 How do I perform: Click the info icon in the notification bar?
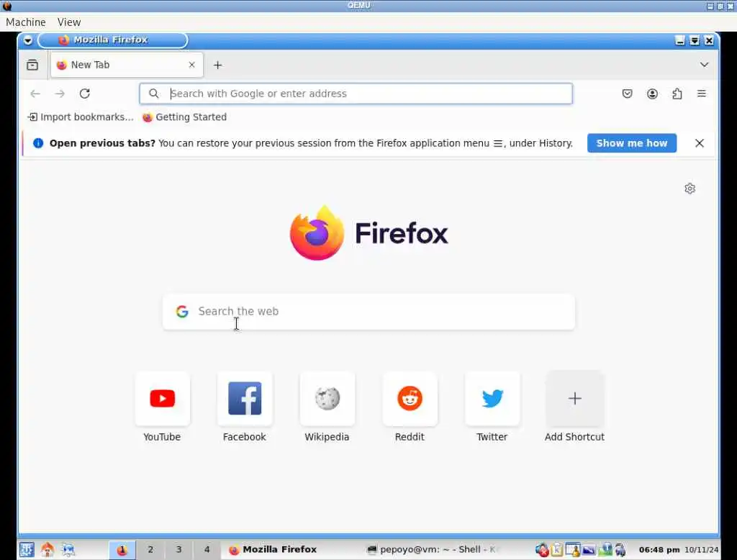pos(38,143)
